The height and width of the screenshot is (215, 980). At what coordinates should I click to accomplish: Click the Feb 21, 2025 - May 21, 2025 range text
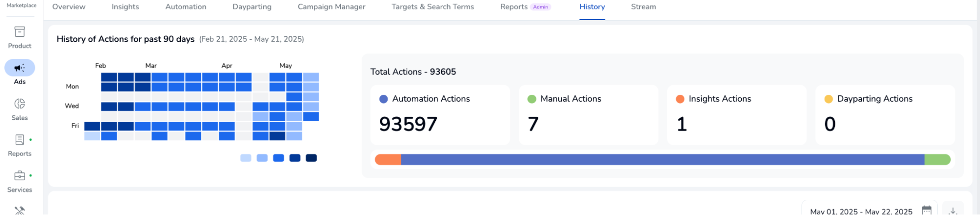pos(251,39)
